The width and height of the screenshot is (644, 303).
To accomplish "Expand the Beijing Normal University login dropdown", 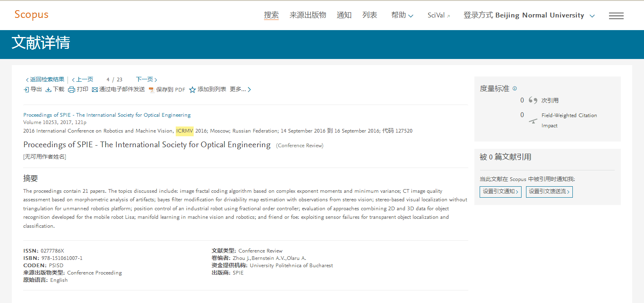I will 529,15.
